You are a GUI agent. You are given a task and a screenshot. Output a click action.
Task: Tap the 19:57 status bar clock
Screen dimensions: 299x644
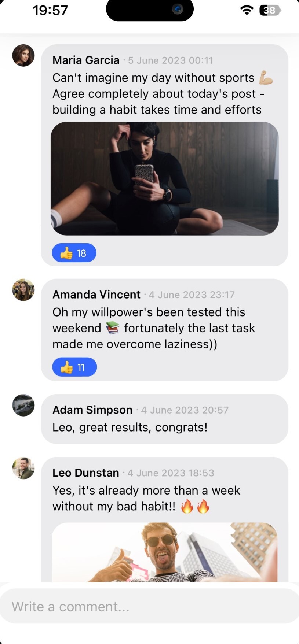[50, 10]
